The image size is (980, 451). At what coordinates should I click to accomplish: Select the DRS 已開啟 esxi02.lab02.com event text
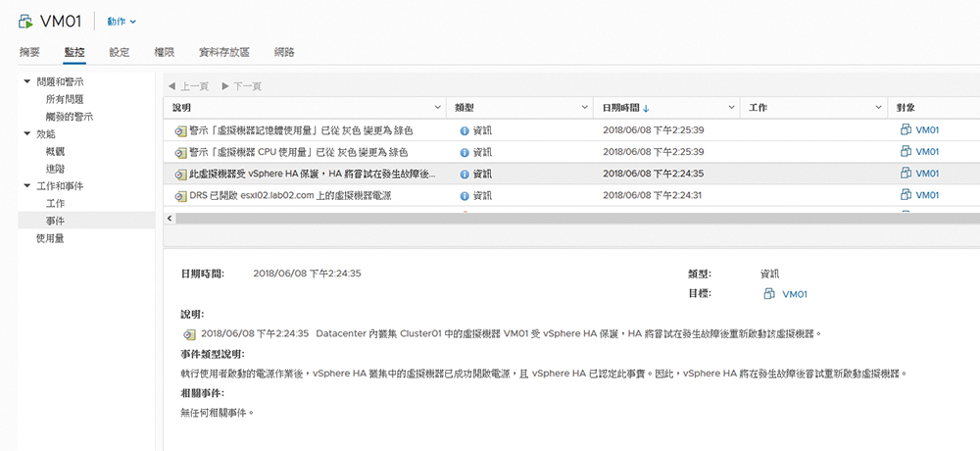(290, 196)
